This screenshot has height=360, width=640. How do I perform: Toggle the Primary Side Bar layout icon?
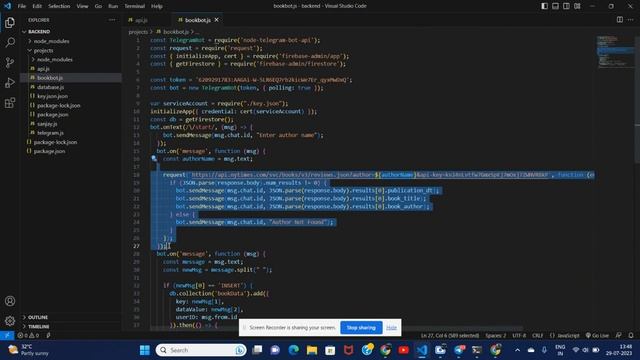point(544,6)
